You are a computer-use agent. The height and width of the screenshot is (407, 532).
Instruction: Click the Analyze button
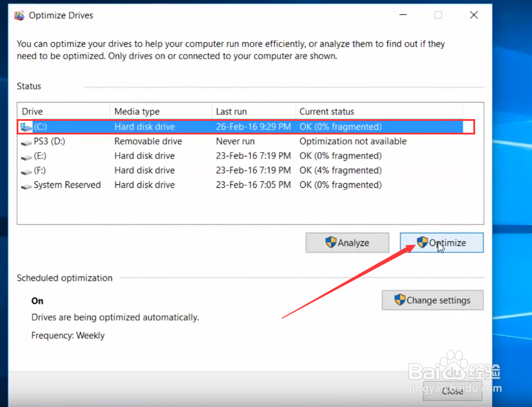(x=347, y=242)
